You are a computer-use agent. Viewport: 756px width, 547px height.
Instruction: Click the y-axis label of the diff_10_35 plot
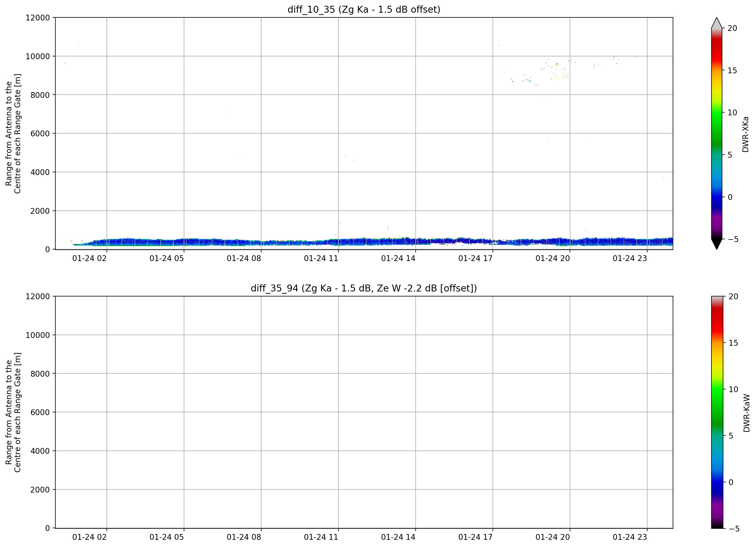pos(13,134)
